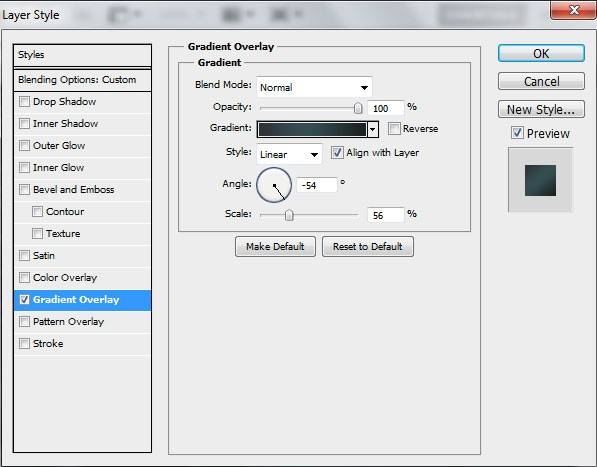Enable the Bevel and Emboss checkbox
Image resolution: width=597 pixels, height=467 pixels.
(24, 190)
